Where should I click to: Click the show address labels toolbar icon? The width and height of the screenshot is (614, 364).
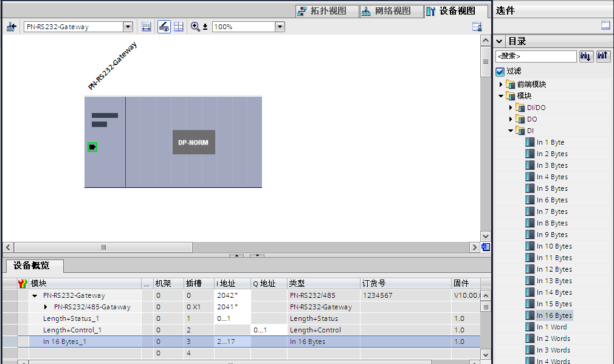point(146,27)
